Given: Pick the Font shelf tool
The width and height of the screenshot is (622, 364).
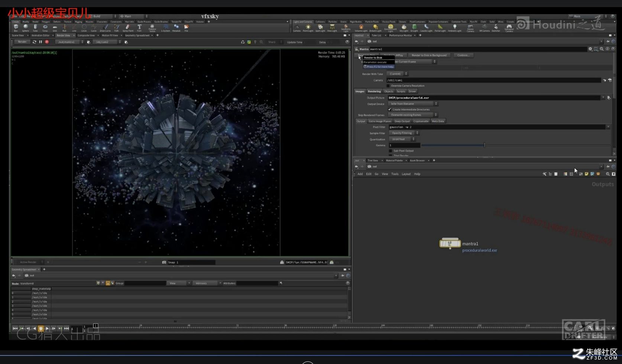Looking at the screenshot, I should [139, 28].
